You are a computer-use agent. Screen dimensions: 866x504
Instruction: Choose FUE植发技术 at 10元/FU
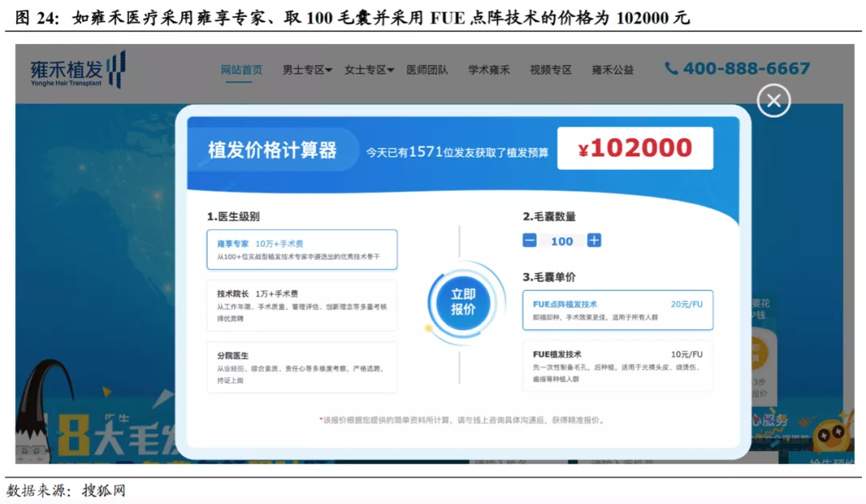617,366
